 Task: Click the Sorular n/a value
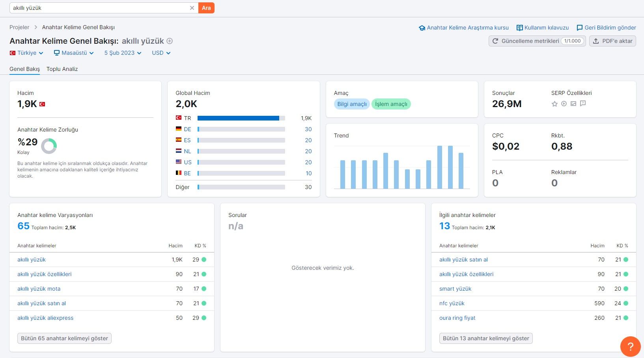(236, 226)
